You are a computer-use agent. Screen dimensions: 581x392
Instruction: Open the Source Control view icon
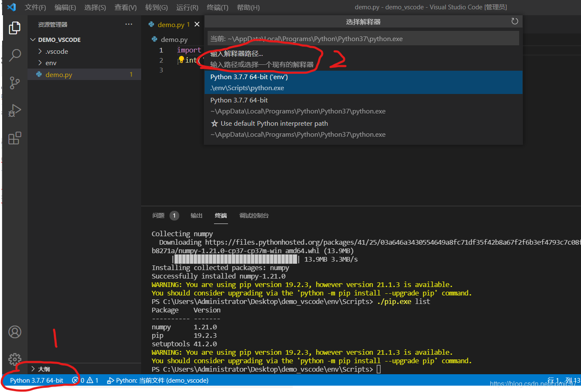[15, 83]
